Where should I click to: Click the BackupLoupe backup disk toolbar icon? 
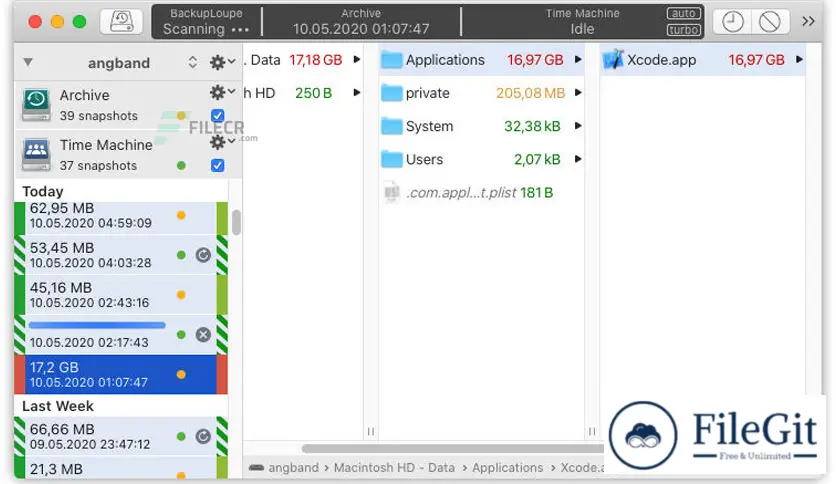tap(122, 21)
